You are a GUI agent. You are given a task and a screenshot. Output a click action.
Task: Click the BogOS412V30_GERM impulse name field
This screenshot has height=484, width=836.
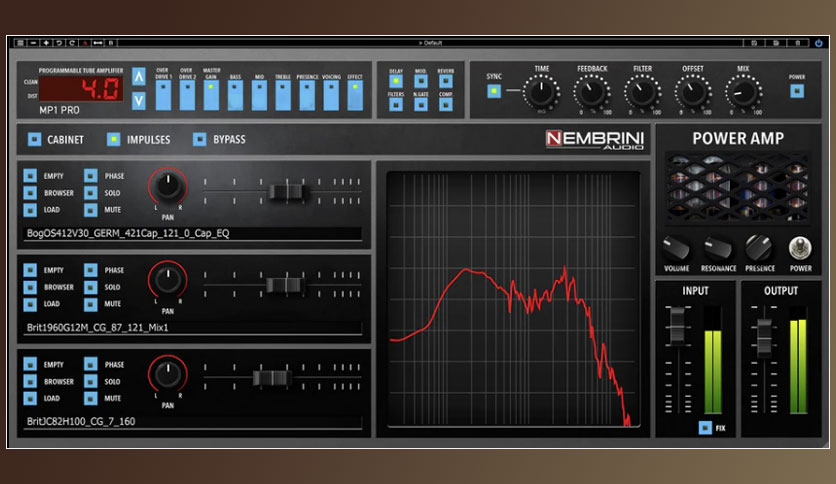(193, 233)
